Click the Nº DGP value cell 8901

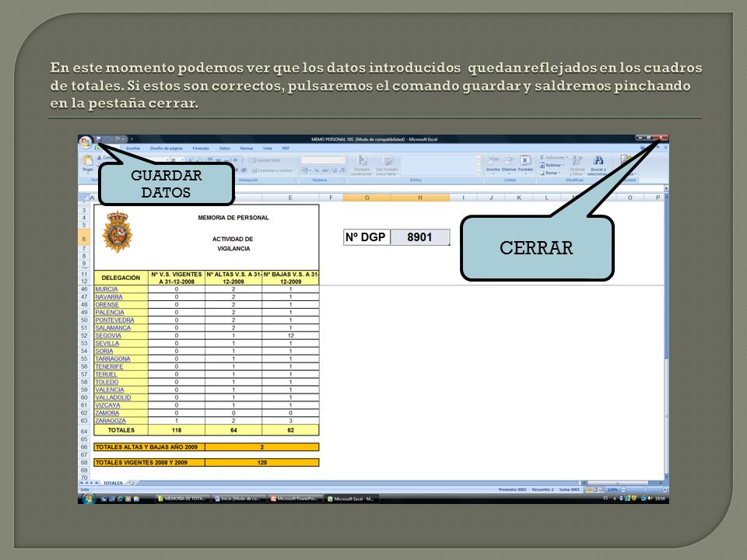(419, 237)
